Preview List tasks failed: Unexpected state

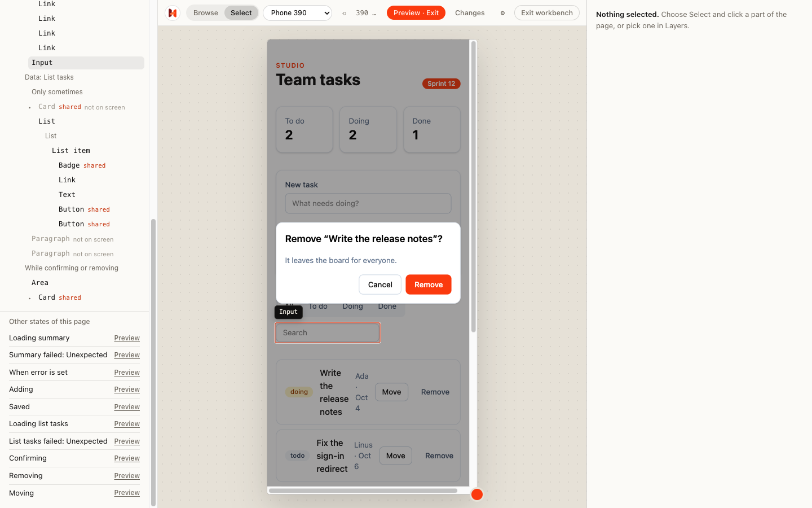point(127,441)
